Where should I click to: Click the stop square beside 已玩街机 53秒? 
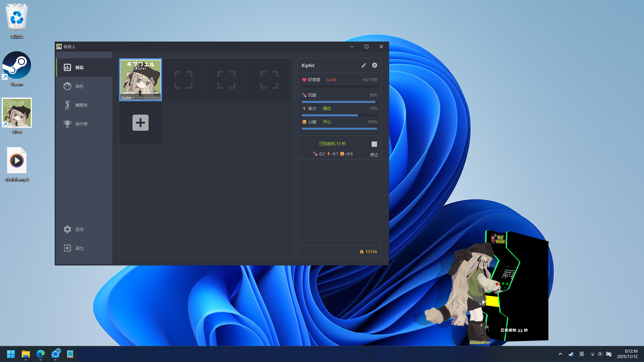point(374,144)
